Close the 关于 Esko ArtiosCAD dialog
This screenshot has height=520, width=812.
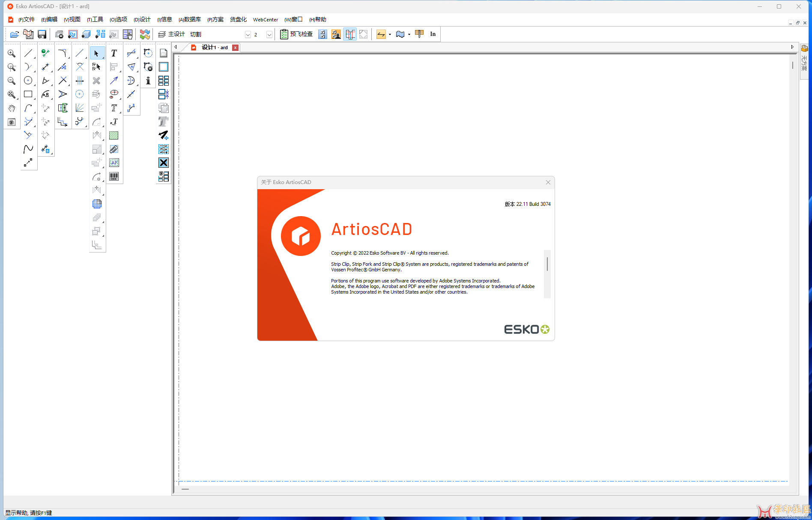point(548,182)
